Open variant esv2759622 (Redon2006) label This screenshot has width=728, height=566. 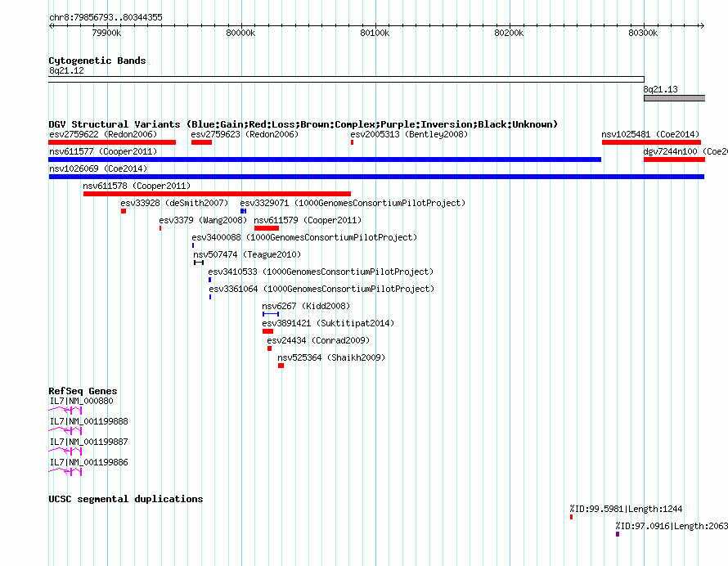[103, 134]
